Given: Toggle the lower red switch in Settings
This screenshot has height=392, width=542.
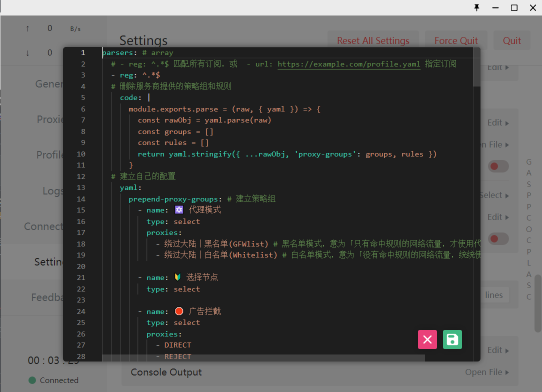Looking at the screenshot, I should tap(498, 239).
